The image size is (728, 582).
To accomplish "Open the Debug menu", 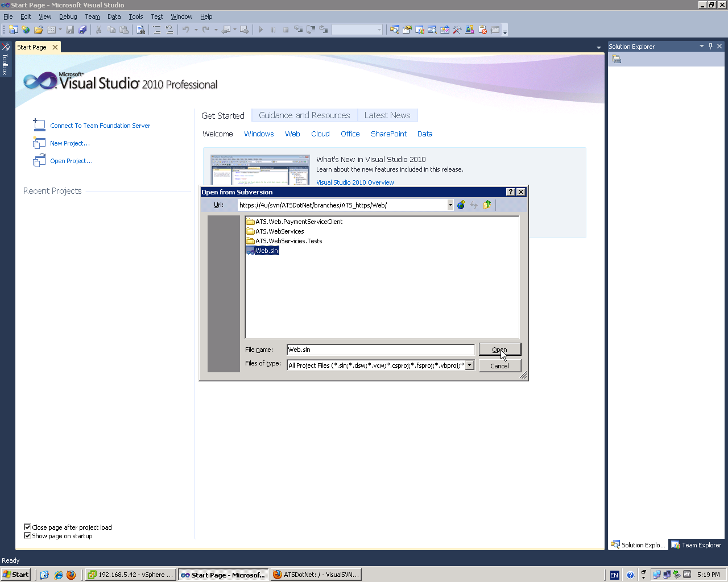I will click(x=68, y=16).
